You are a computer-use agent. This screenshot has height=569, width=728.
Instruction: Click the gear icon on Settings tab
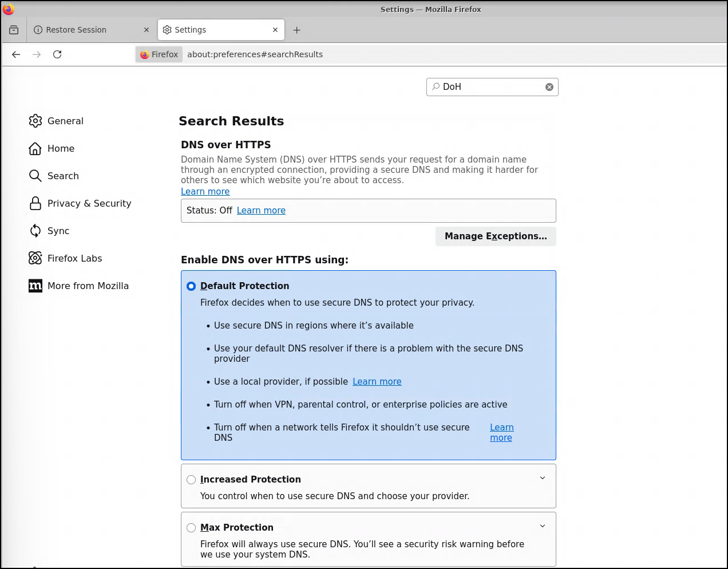[x=167, y=30]
